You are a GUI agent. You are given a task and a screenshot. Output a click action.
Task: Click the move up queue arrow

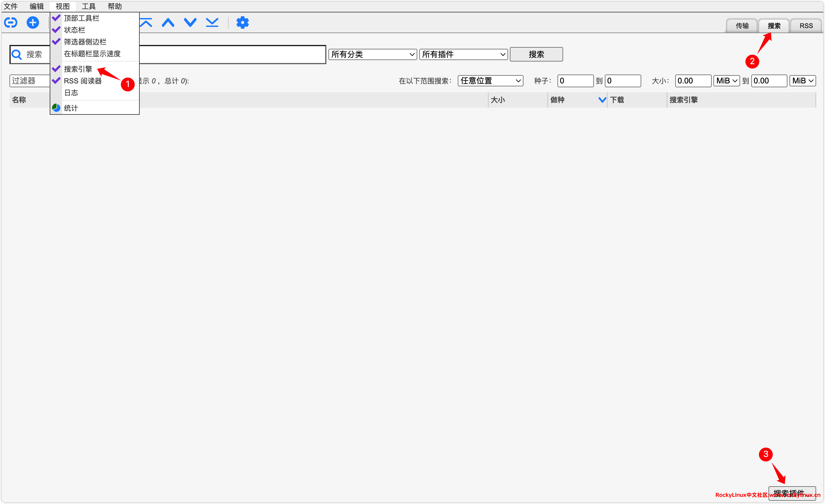168,22
